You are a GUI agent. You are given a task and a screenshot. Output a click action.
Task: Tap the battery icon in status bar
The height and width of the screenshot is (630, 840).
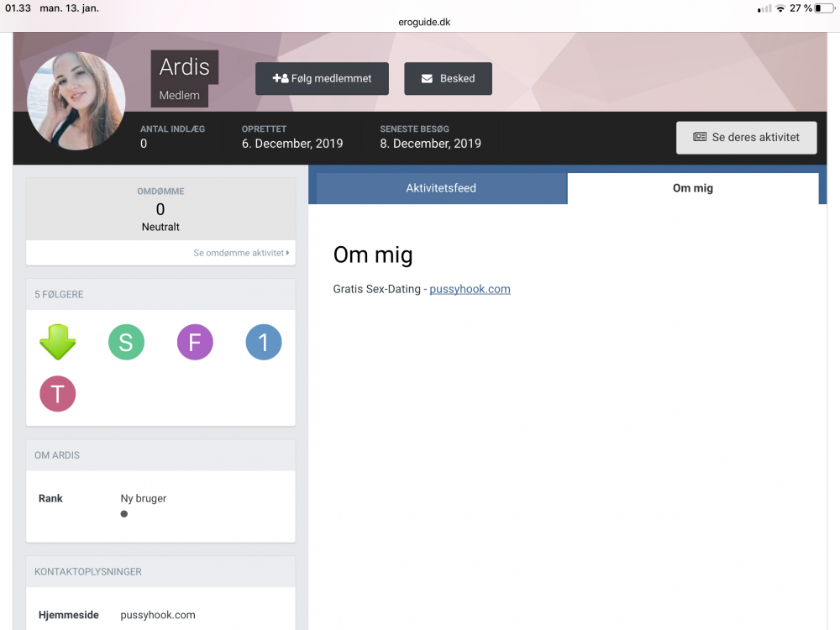pyautogui.click(x=825, y=8)
